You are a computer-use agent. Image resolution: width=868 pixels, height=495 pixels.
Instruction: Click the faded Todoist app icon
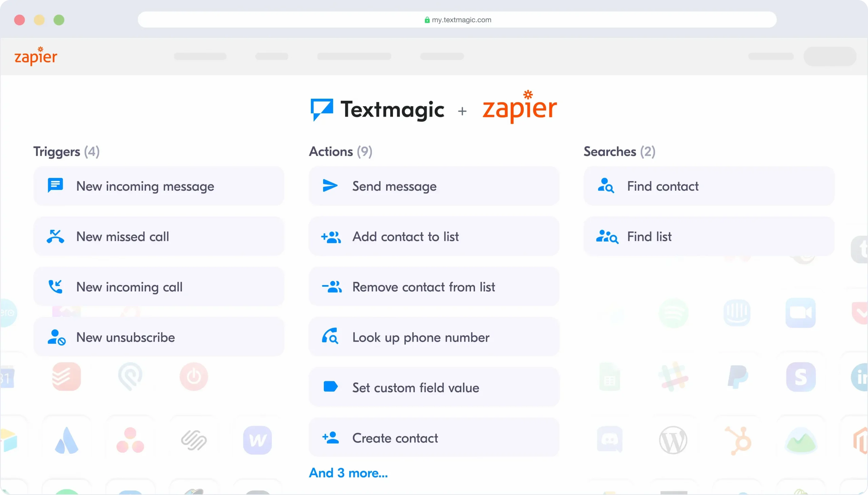click(x=66, y=377)
